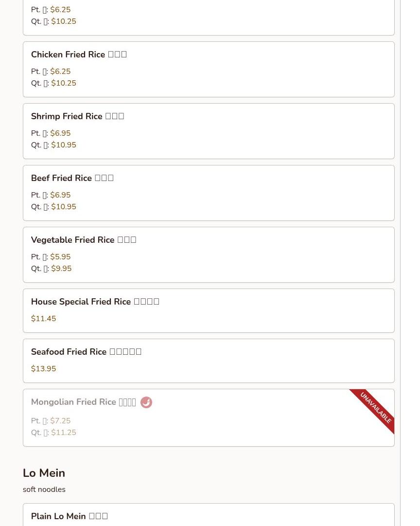
Task: Click House Special price $11.45
Action: click(x=44, y=319)
